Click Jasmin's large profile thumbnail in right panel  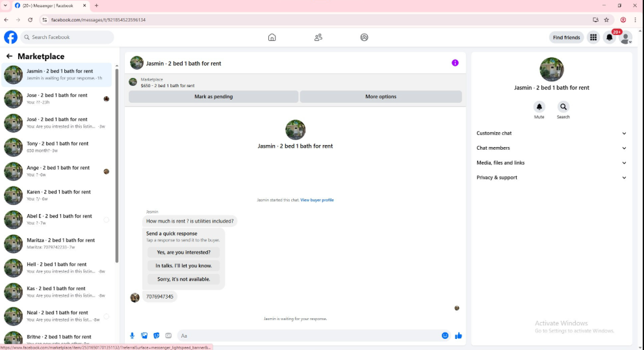(x=552, y=70)
